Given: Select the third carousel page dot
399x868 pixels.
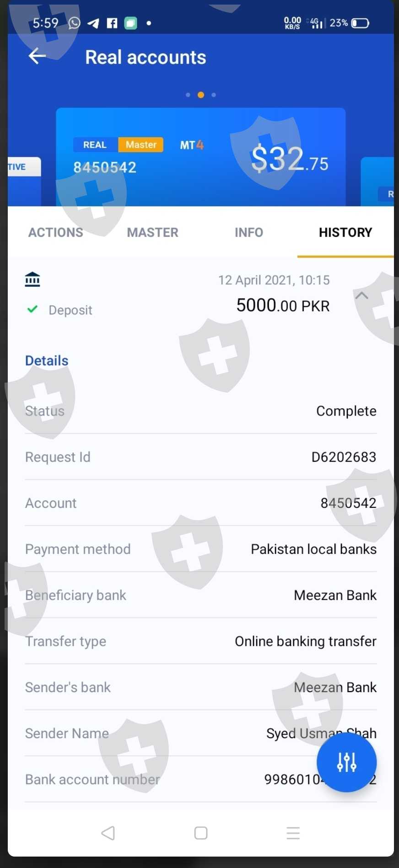Looking at the screenshot, I should 214,95.
